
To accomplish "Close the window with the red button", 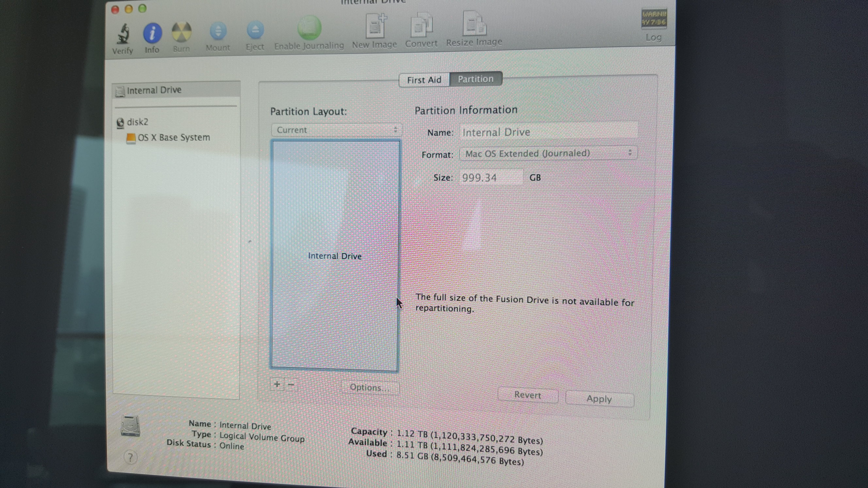I will (x=115, y=9).
